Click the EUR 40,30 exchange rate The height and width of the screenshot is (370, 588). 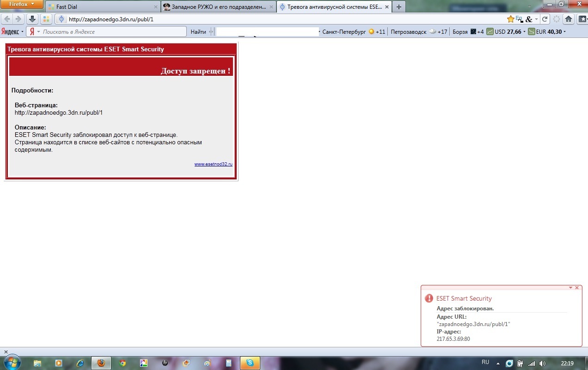(x=545, y=32)
